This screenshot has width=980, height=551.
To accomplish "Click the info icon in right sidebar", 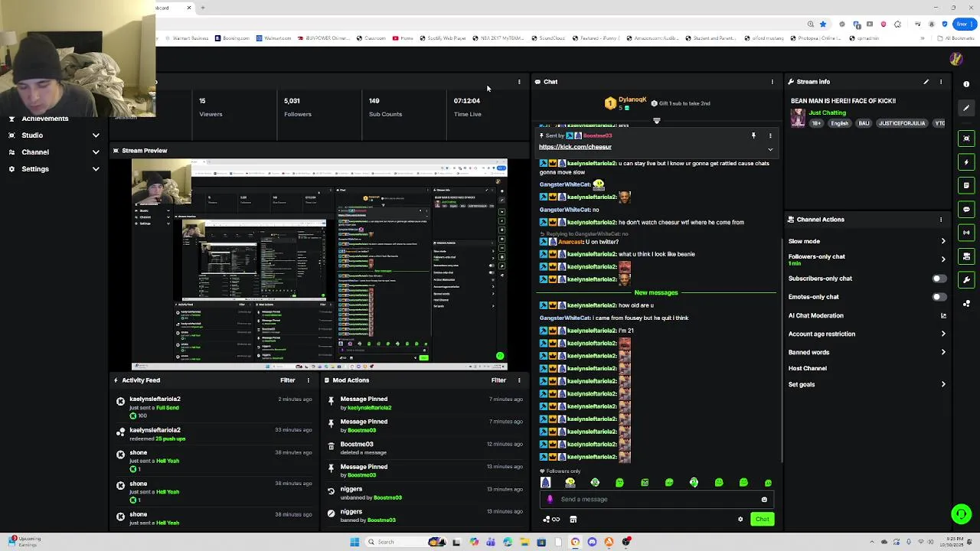I will coord(966,84).
